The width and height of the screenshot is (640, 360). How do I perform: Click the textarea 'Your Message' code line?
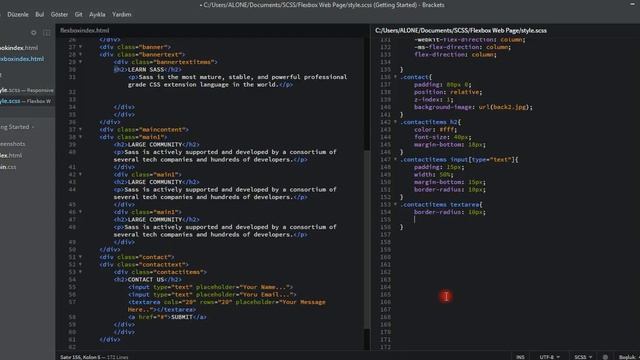click(x=227, y=302)
